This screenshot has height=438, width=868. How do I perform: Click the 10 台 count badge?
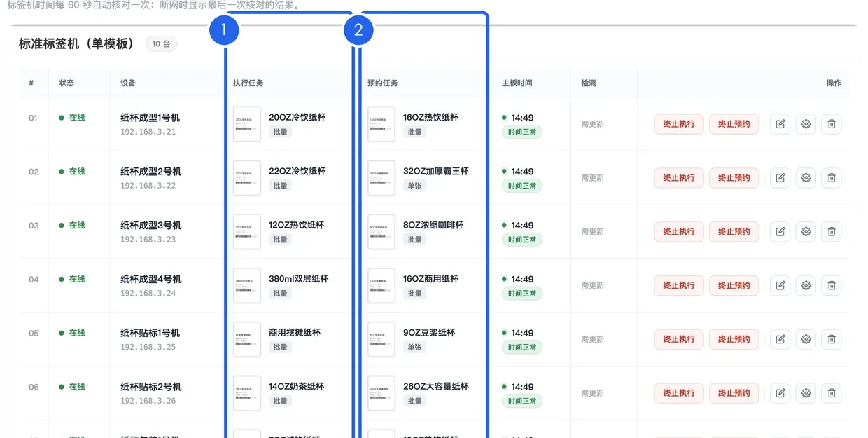tap(161, 44)
